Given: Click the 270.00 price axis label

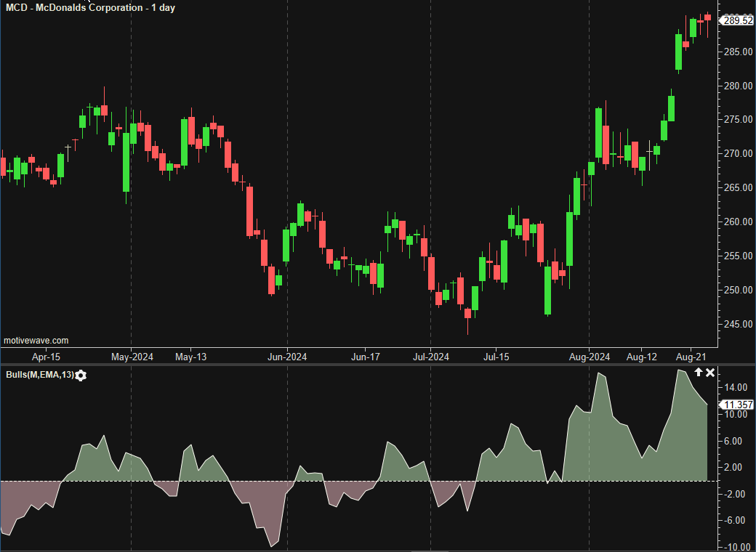Looking at the screenshot, I should click(736, 154).
